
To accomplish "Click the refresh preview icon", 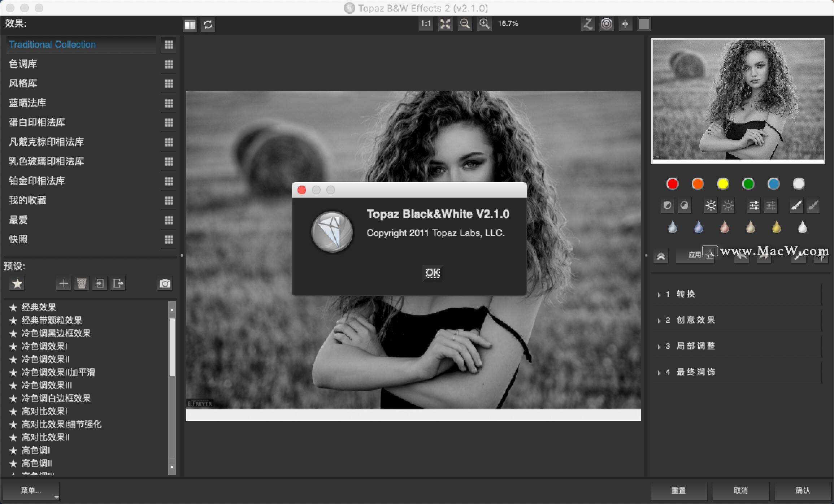I will (x=208, y=25).
